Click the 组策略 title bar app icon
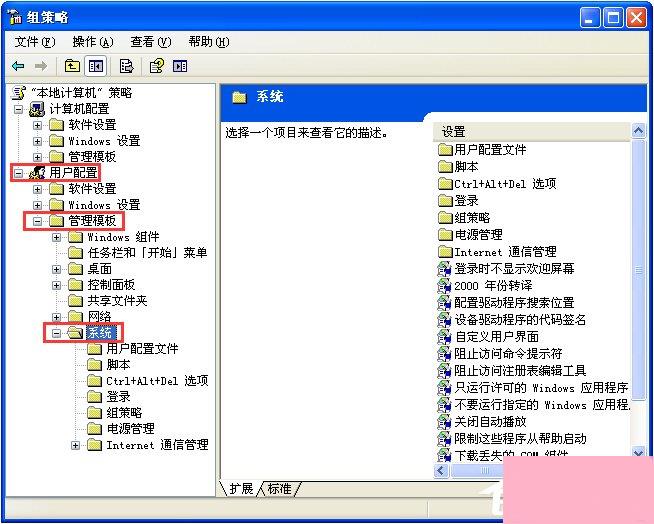 coord(15,17)
